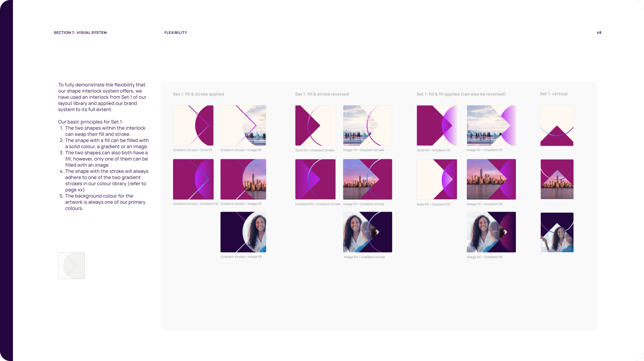Select the top Solid fill + Gradient fill thumbnail
The image size is (644, 361).
click(x=437, y=125)
